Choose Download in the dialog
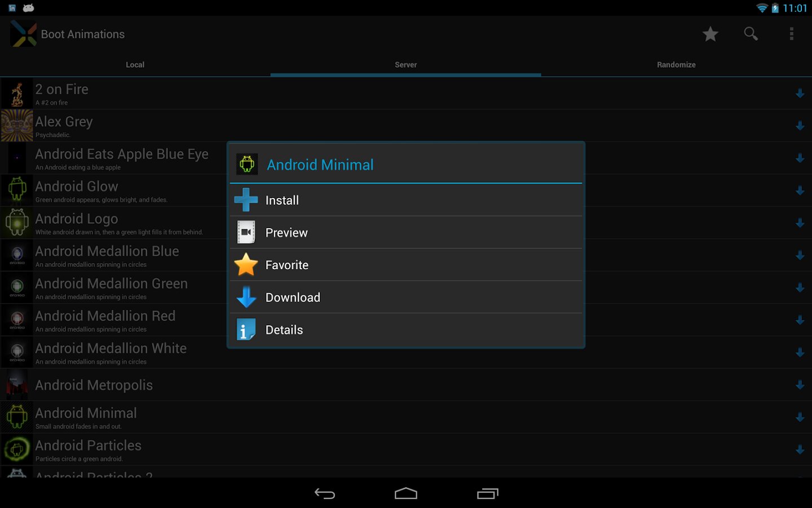The height and width of the screenshot is (508, 812). pos(406,297)
